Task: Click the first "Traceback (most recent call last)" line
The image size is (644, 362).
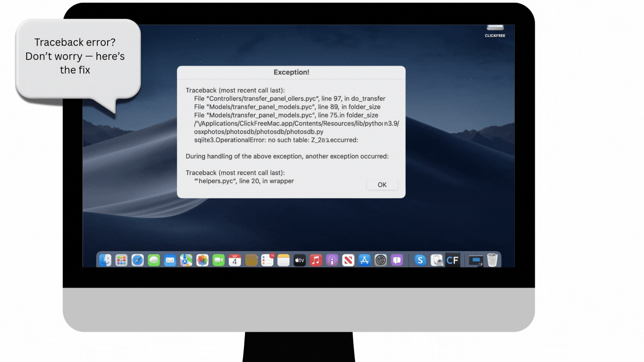Action: pyautogui.click(x=235, y=90)
